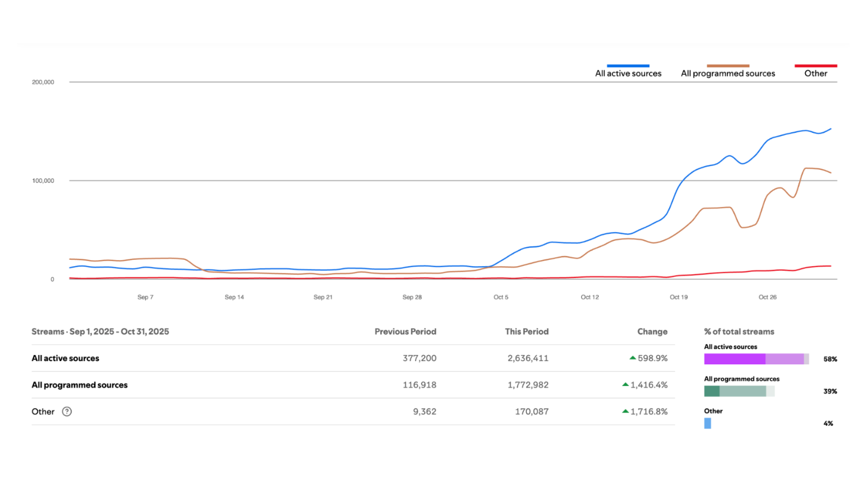Click the green up arrow beside 1,716.8%
The height and width of the screenshot is (488, 868).
point(626,411)
